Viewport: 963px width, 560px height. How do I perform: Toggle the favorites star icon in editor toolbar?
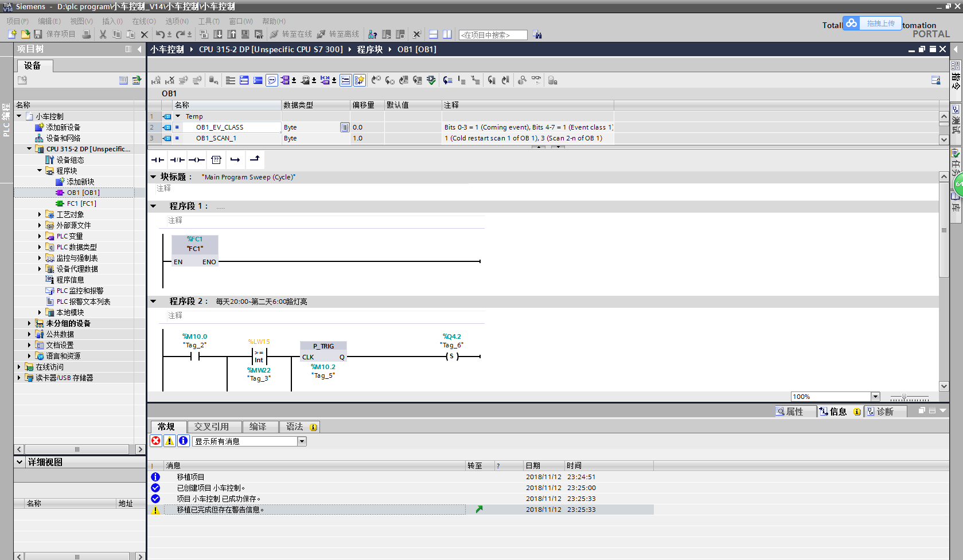pyautogui.click(x=360, y=80)
